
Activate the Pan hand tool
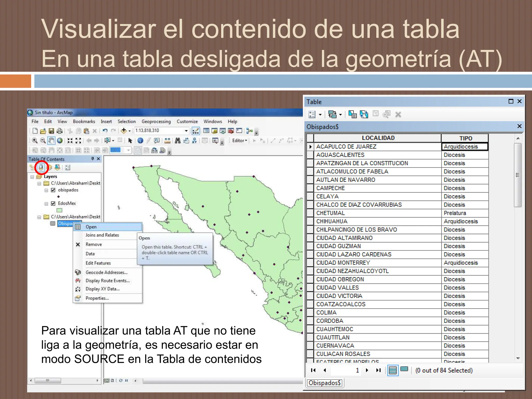(51, 141)
